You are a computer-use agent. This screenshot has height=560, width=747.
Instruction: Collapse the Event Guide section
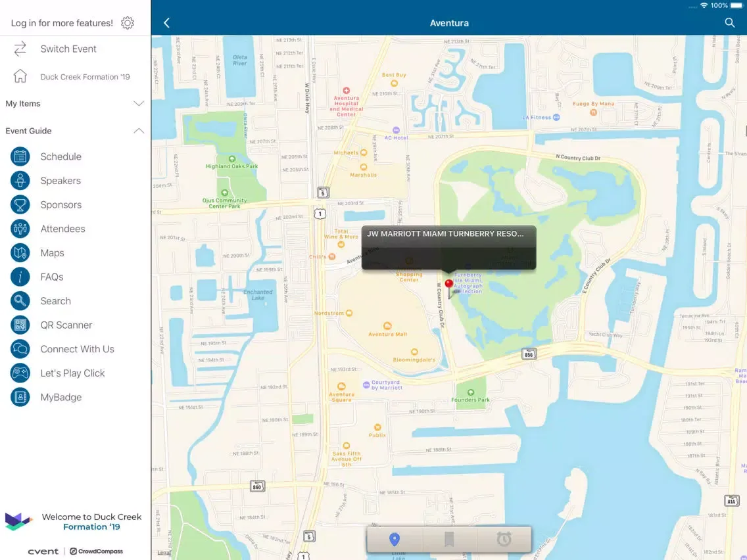coord(75,131)
